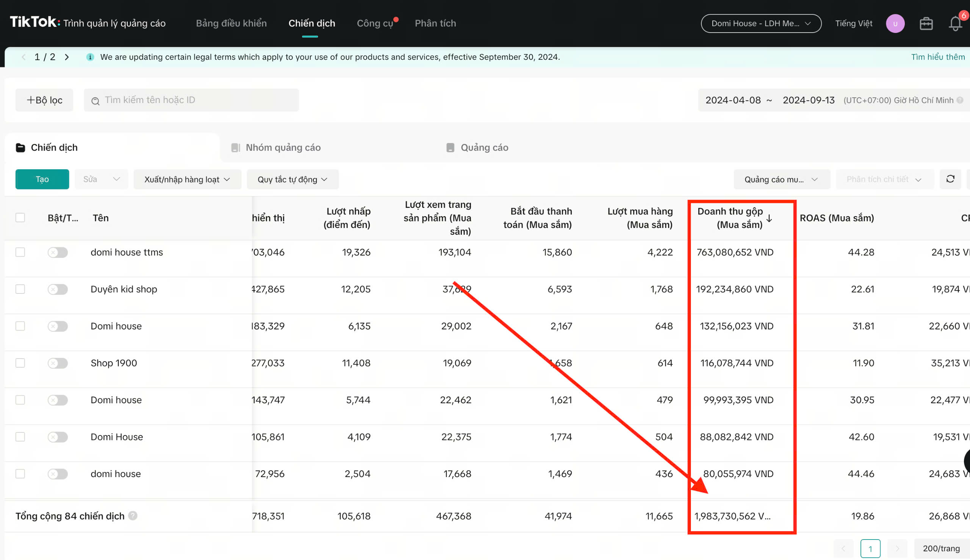Click the info icon in announcement banner
This screenshot has width=970, height=560.
point(90,57)
